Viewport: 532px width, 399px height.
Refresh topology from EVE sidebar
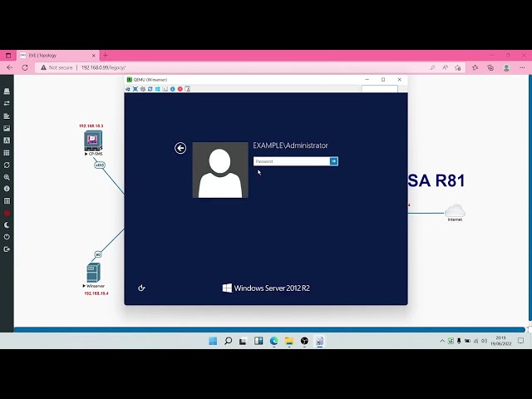point(7,165)
